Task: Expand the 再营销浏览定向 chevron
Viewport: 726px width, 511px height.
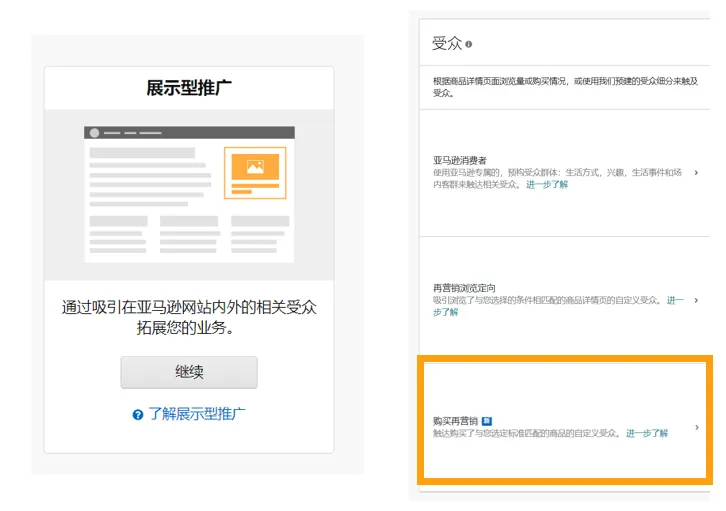Action: [x=696, y=300]
